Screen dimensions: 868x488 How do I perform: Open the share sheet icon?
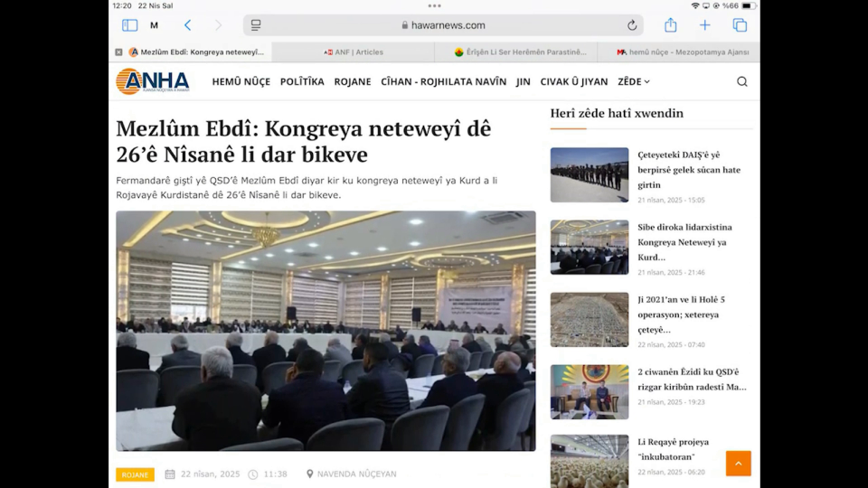pyautogui.click(x=670, y=25)
